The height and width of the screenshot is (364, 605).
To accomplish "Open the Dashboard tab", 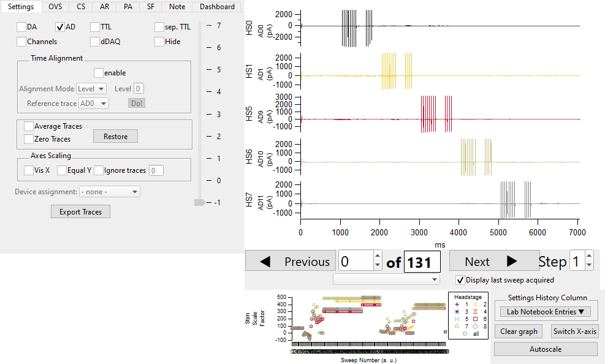I will 217,7.
